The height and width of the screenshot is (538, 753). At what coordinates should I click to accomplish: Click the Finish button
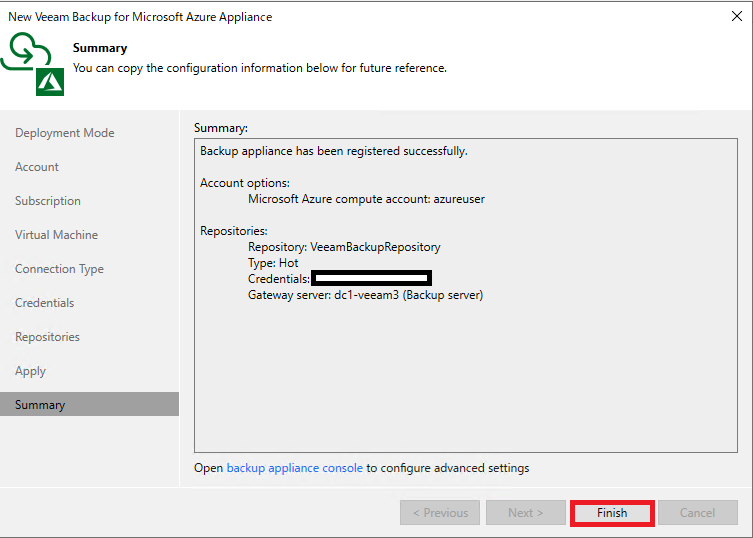(612, 513)
